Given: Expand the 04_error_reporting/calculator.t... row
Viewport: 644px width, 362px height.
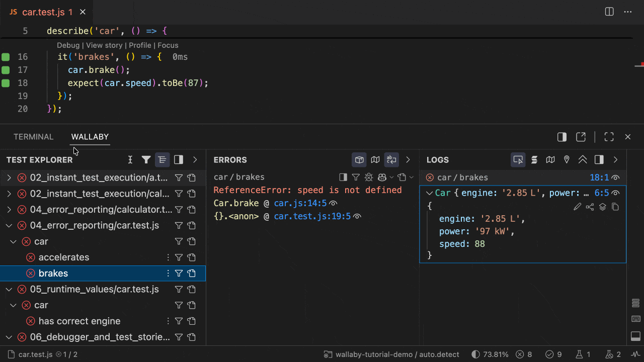Looking at the screenshot, I should click(9, 210).
